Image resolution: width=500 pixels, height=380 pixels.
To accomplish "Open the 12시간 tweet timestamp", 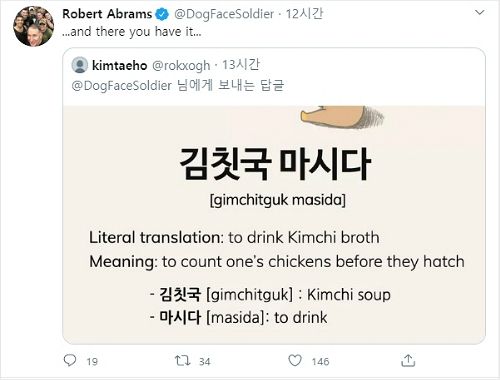I will click(x=304, y=14).
